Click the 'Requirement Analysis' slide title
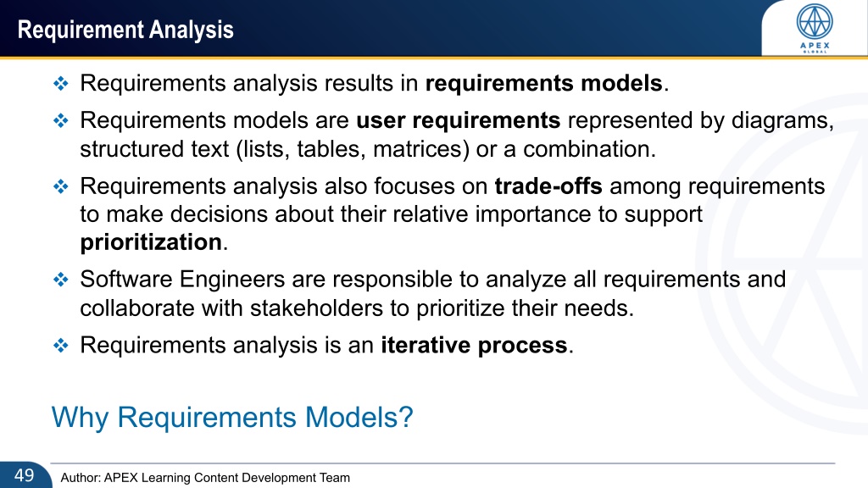This screenshot has height=488, width=868. 125,30
